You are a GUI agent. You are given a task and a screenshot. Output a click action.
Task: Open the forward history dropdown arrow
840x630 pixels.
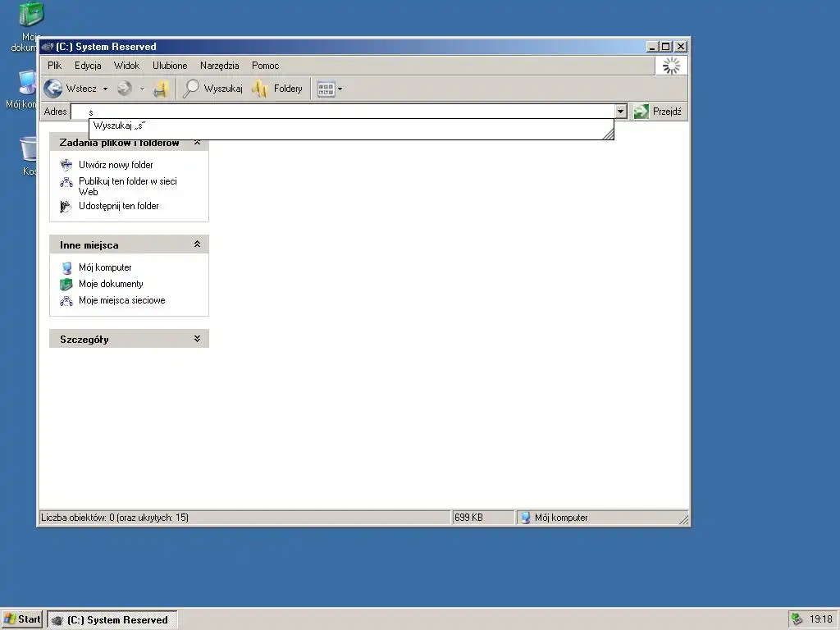142,89
